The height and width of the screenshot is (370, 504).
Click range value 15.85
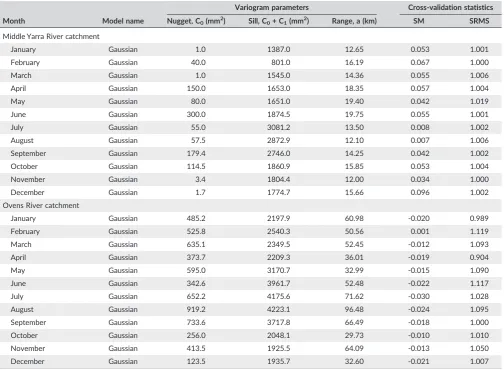354,166
